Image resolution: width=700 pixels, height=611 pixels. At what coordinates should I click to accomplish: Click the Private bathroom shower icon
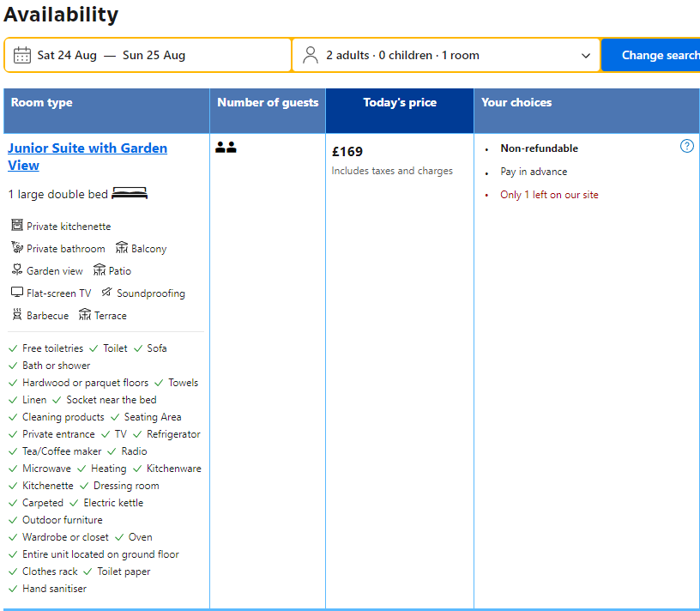(17, 248)
